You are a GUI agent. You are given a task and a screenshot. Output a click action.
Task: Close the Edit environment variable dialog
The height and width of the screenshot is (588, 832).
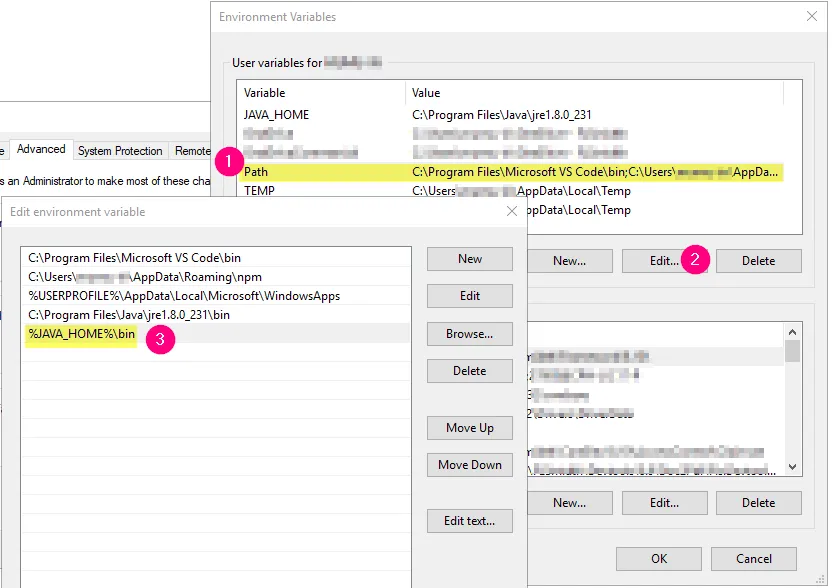pos(512,211)
